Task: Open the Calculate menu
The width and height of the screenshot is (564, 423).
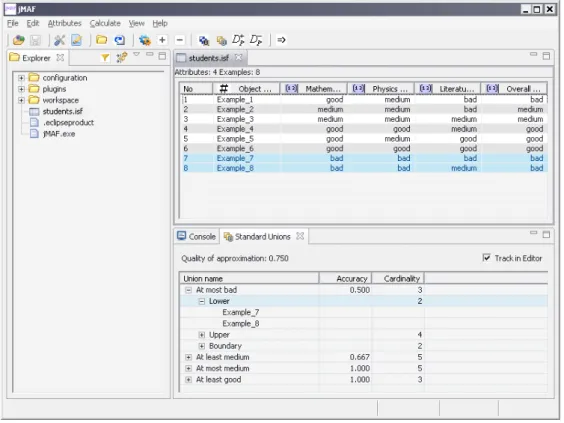Action: (105, 23)
